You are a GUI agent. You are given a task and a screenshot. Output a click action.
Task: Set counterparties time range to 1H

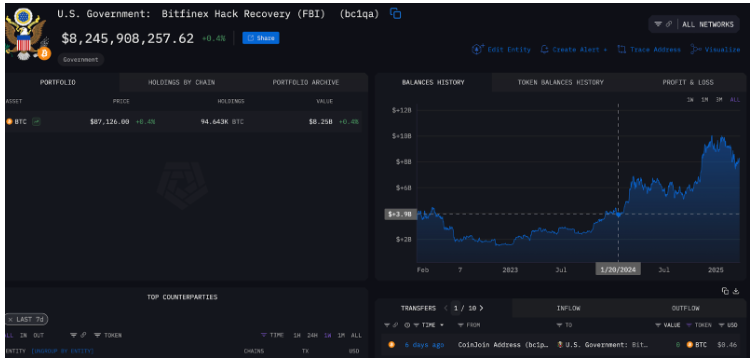pos(297,335)
